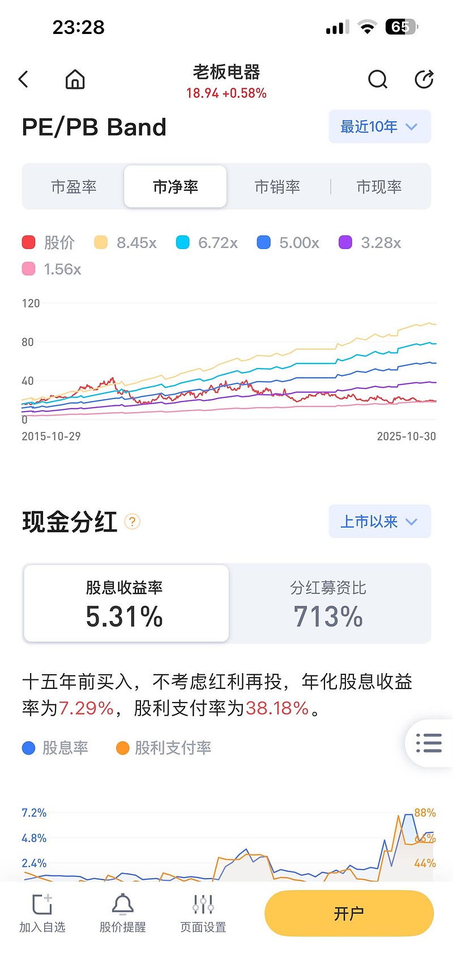The width and height of the screenshot is (453, 980).
Task: Expand the 最近10年 period dropdown
Action: point(379,127)
